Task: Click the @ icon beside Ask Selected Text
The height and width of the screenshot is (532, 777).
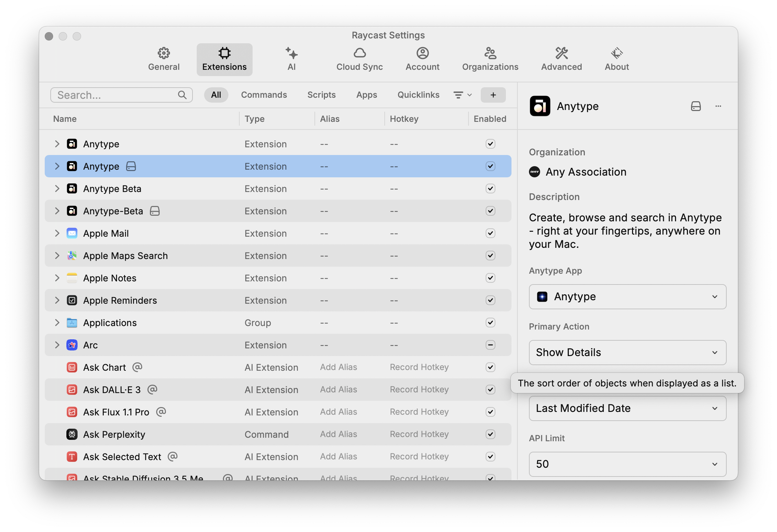Action: (173, 456)
